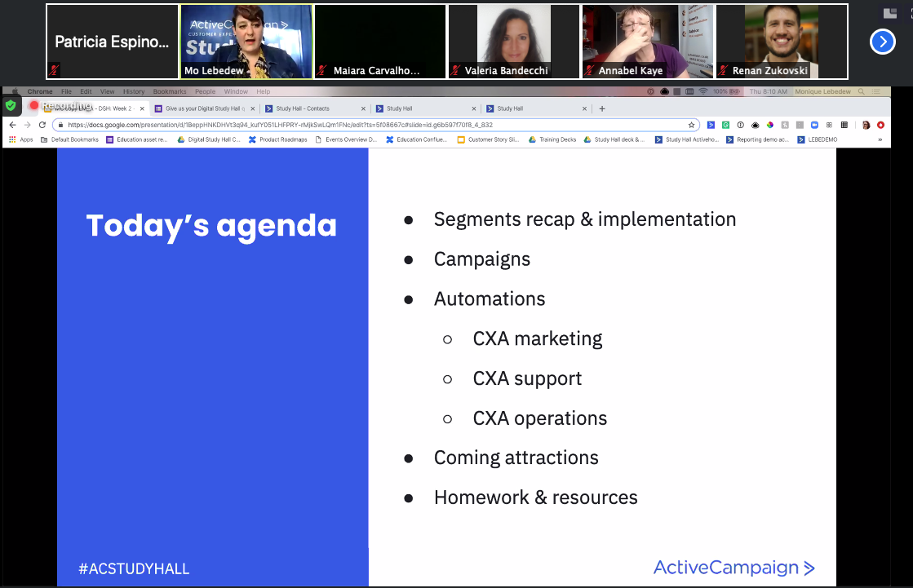The width and height of the screenshot is (913, 588).
Task: Open Spotlight search in menu bar
Action: tap(861, 91)
